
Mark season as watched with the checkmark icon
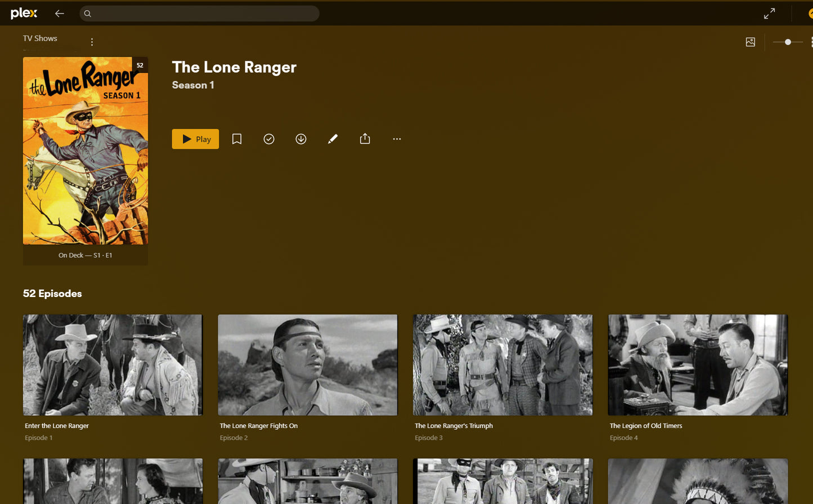point(269,139)
